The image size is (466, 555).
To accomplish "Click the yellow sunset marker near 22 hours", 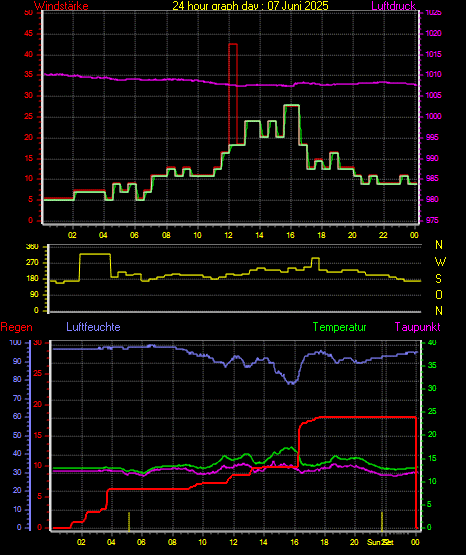I will [x=382, y=521].
